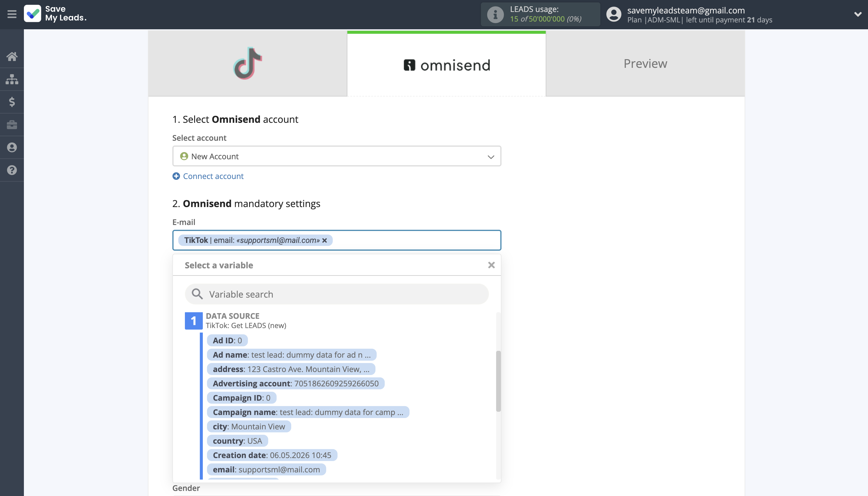Open the connections sitemap icon
The height and width of the screenshot is (496, 868).
12,79
